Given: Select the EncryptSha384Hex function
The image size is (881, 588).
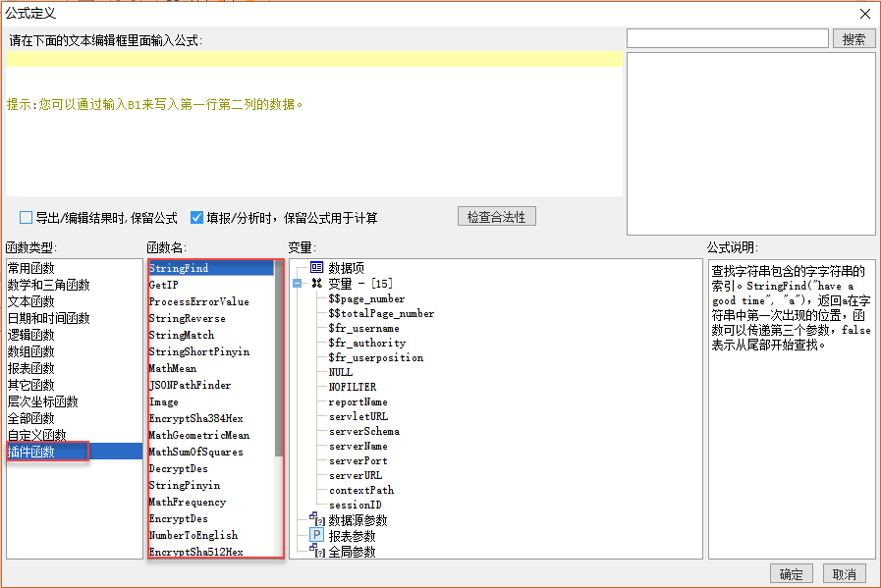Looking at the screenshot, I should (211, 418).
